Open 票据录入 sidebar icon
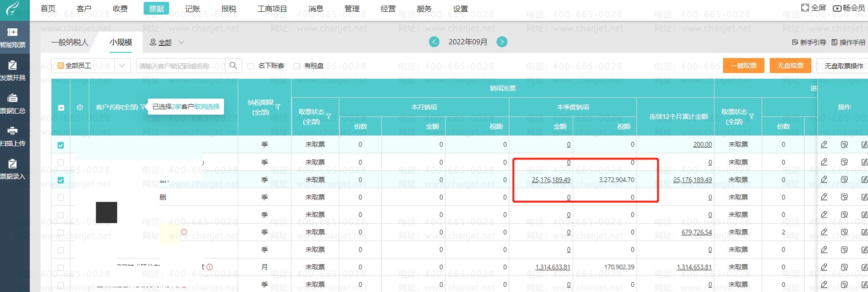Image resolution: width=868 pixels, height=292 pixels. (13, 169)
